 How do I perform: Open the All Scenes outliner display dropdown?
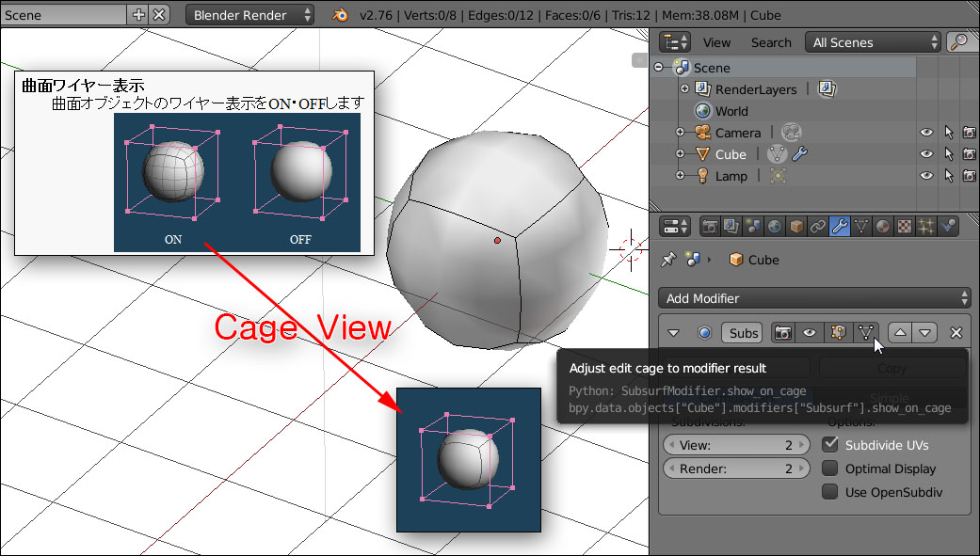tap(873, 42)
